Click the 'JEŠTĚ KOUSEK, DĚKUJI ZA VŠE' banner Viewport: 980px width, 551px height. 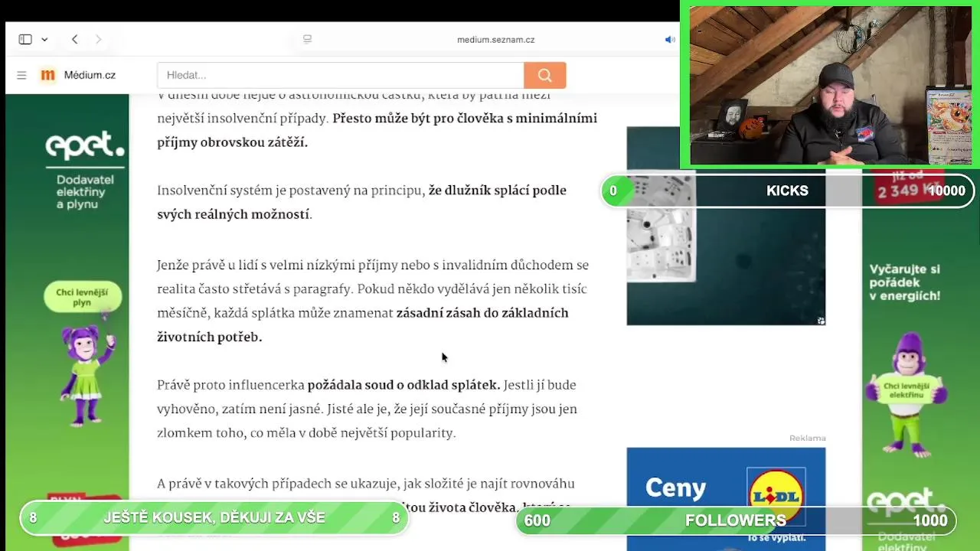point(214,518)
